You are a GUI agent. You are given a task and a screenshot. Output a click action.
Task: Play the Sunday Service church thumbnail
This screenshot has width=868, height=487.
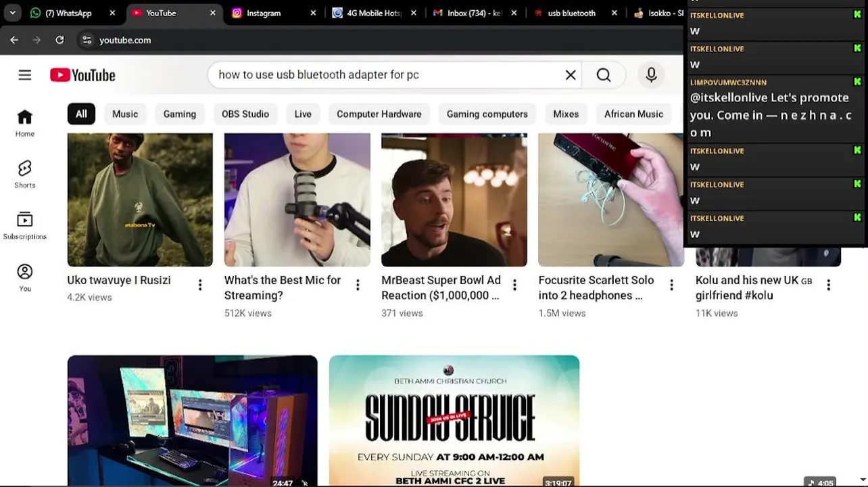coord(454,421)
